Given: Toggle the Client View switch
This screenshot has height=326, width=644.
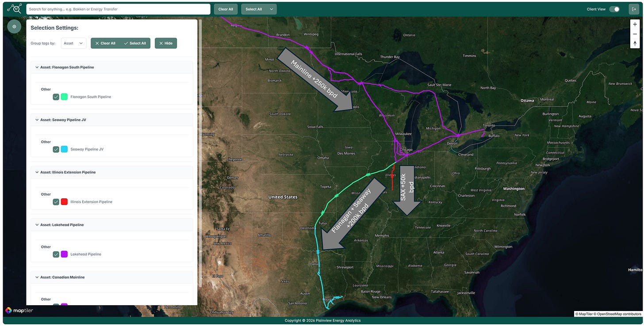Looking at the screenshot, I should 614,9.
